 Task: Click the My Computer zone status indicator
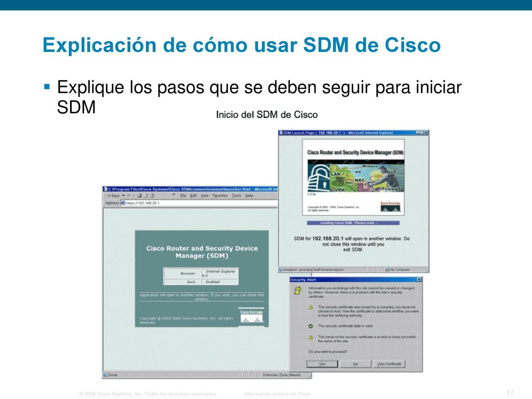pyautogui.click(x=397, y=270)
